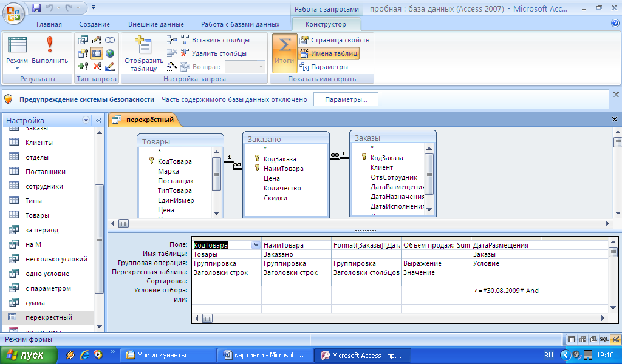
Task: Click Параметры... in security warning bar
Action: point(346,99)
